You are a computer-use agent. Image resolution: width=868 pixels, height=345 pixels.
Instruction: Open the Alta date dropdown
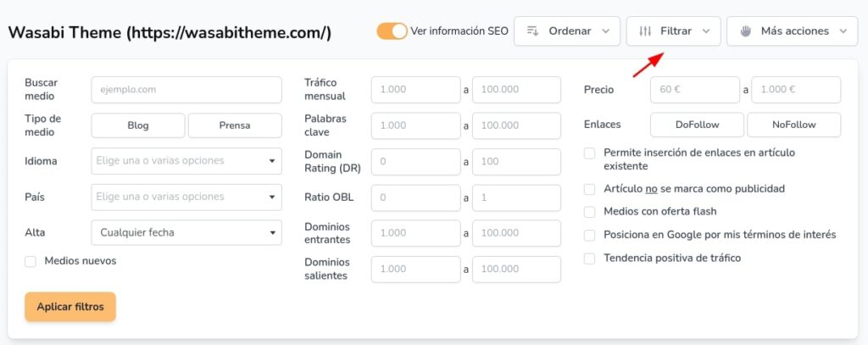click(x=186, y=232)
